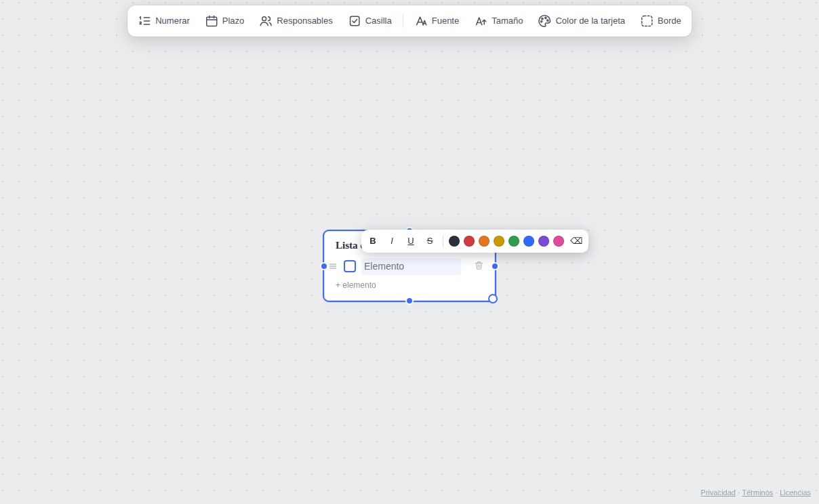Choose the red text color swatch
This screenshot has height=504, width=819.
tap(469, 241)
